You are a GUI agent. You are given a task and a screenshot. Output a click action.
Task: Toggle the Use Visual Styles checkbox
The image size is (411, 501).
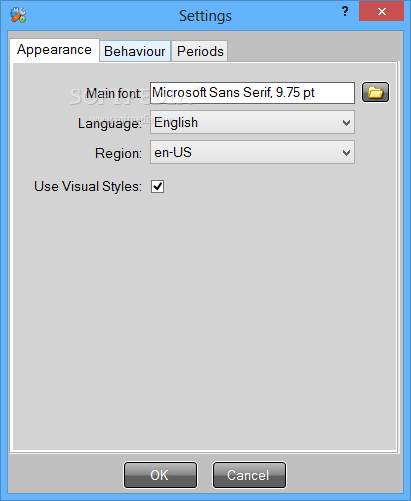pyautogui.click(x=157, y=187)
